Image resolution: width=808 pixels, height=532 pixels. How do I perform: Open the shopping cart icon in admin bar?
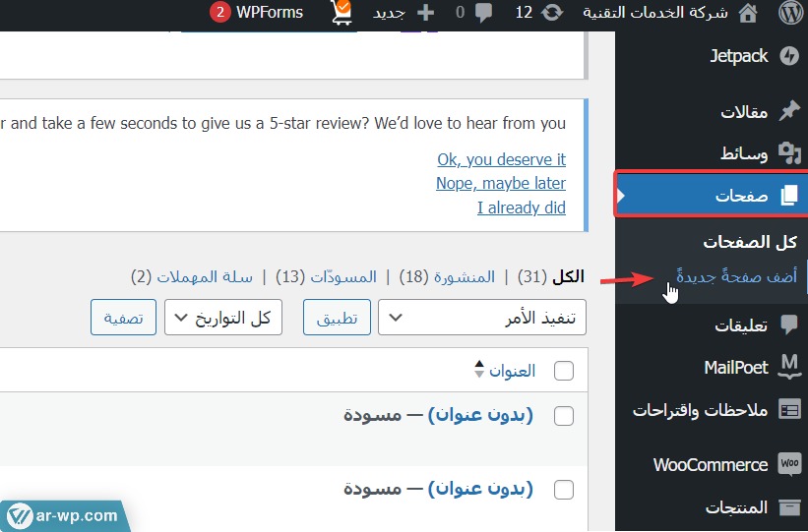click(x=342, y=13)
